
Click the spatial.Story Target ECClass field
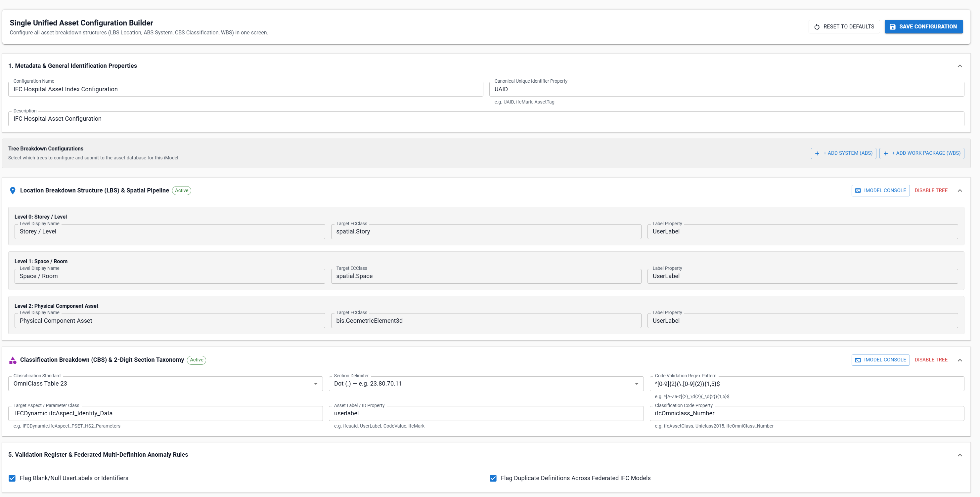[x=486, y=231]
